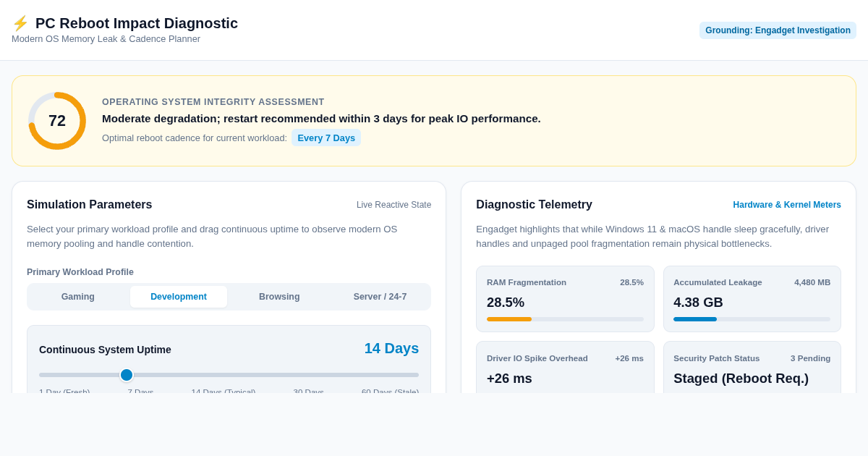Open the Grounding: Engadget Investigation badge
Viewport: 868px width, 456px height.
point(778,30)
